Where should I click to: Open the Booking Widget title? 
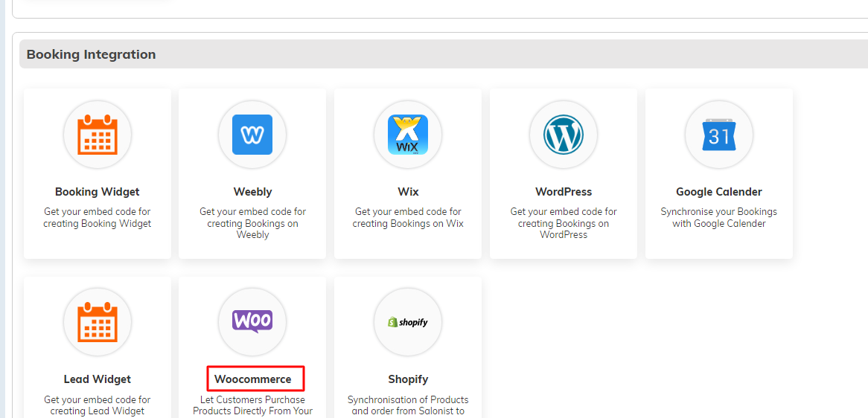[98, 192]
